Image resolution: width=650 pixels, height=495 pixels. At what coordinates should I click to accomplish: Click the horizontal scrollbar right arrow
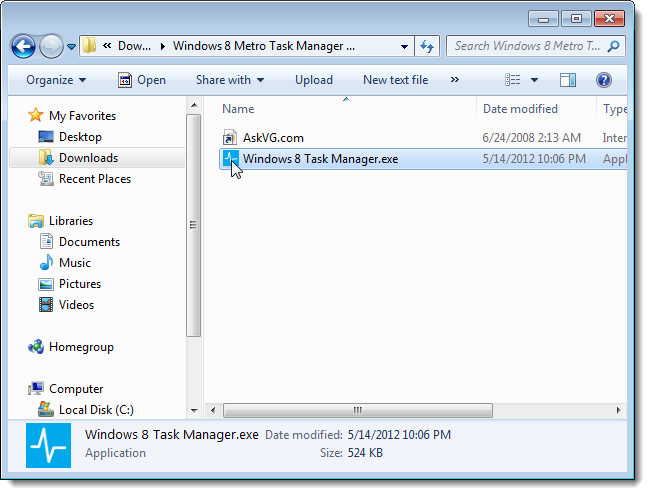coord(618,410)
